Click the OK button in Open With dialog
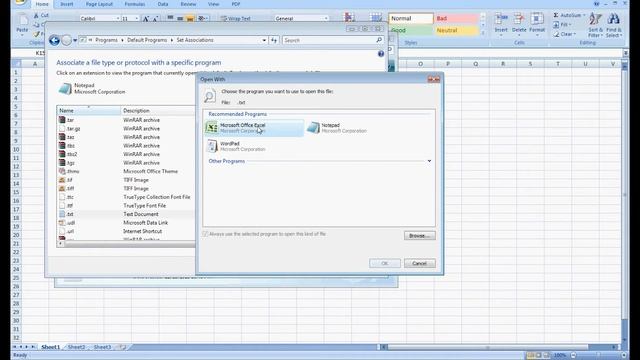640x360 pixels. (x=384, y=263)
